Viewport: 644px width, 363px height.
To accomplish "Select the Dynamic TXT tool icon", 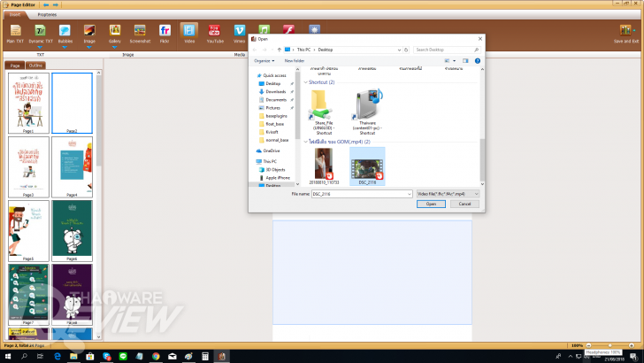I will coord(41,30).
